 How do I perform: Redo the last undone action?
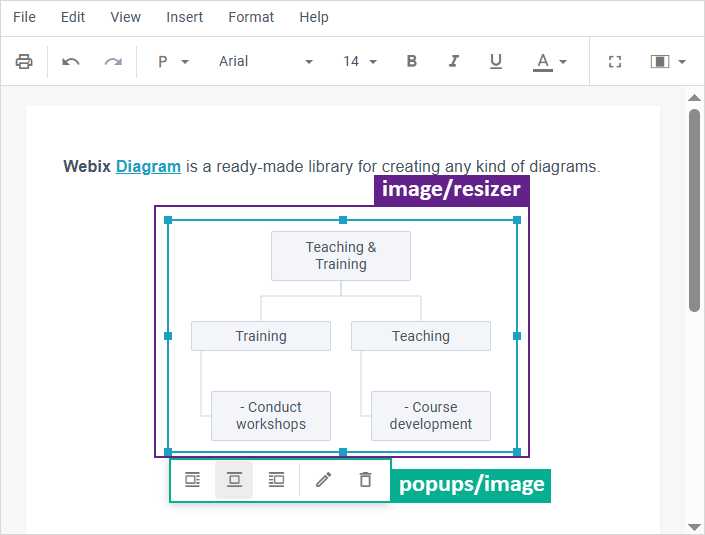coord(113,61)
